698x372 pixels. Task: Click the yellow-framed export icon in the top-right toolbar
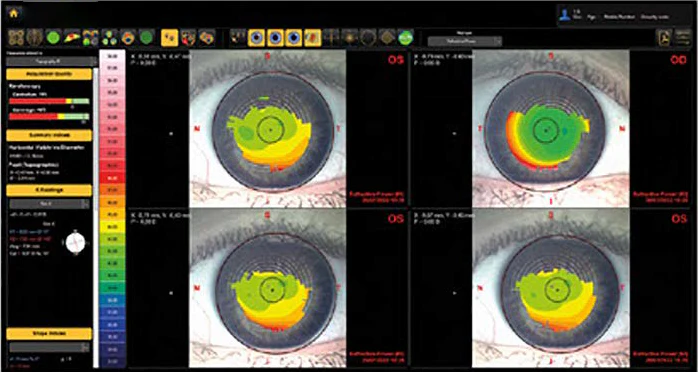[665, 38]
